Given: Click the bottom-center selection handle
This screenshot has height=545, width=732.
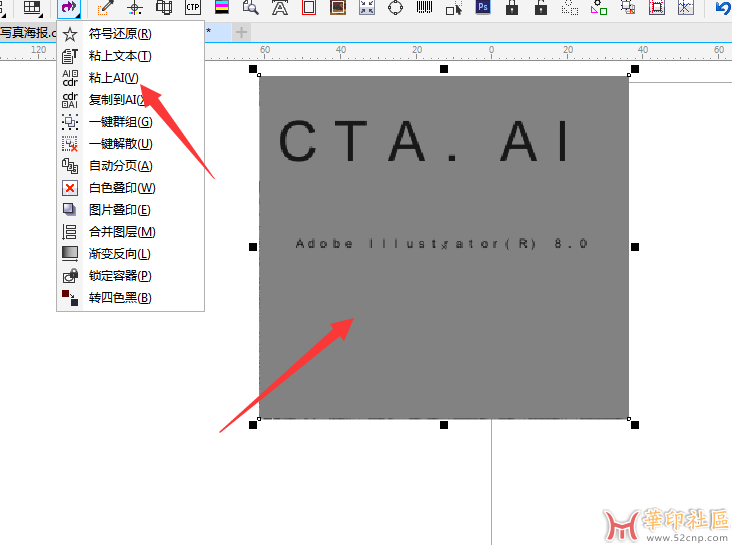Looking at the screenshot, I should tap(444, 425).
